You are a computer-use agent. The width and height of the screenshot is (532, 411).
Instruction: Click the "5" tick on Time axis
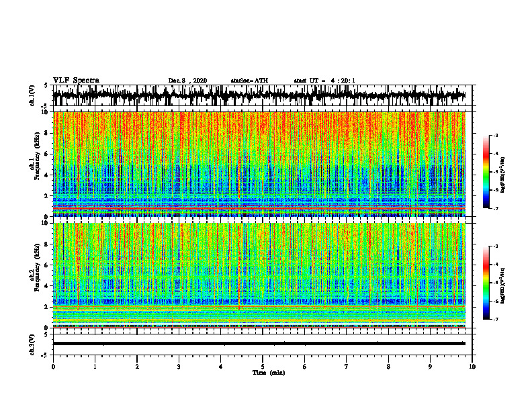[263, 367]
